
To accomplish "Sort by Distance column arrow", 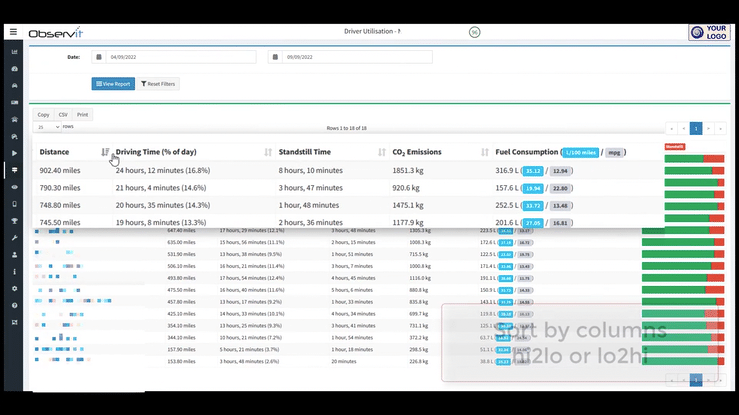I will 105,152.
